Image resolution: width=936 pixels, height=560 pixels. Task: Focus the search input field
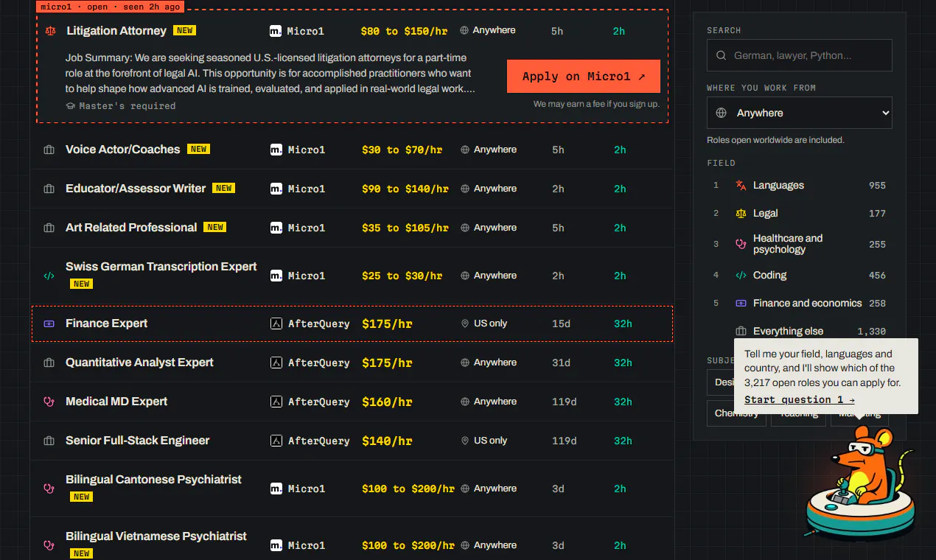pos(800,55)
